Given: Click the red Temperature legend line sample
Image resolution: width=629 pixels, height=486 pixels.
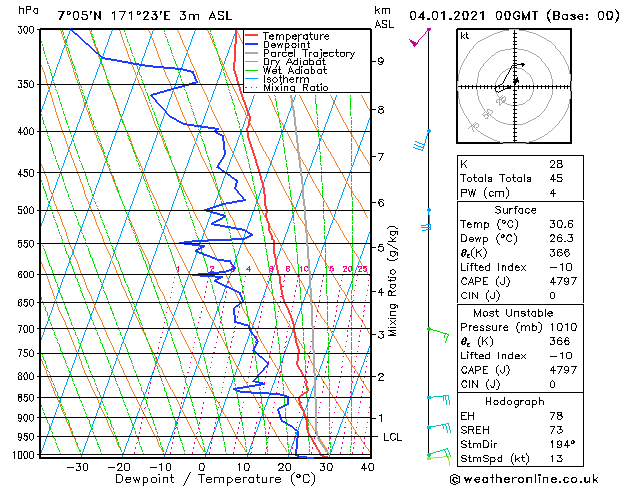Looking at the screenshot, I should click(x=252, y=36).
